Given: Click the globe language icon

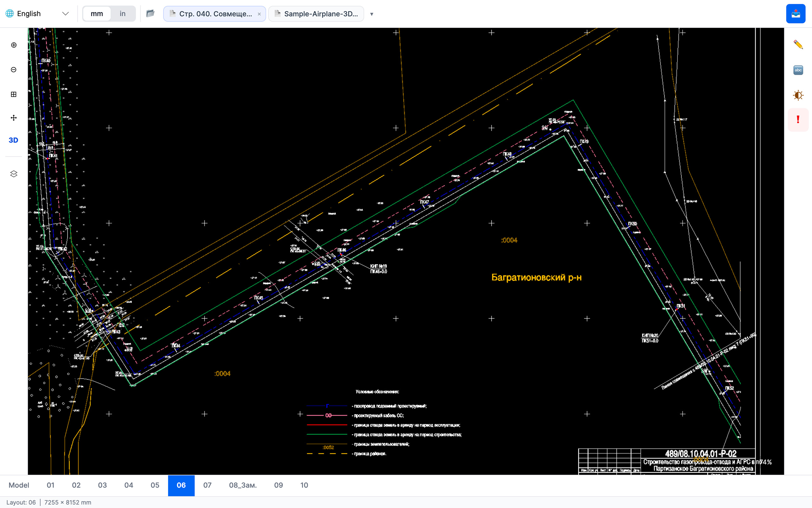Looking at the screenshot, I should [x=10, y=13].
